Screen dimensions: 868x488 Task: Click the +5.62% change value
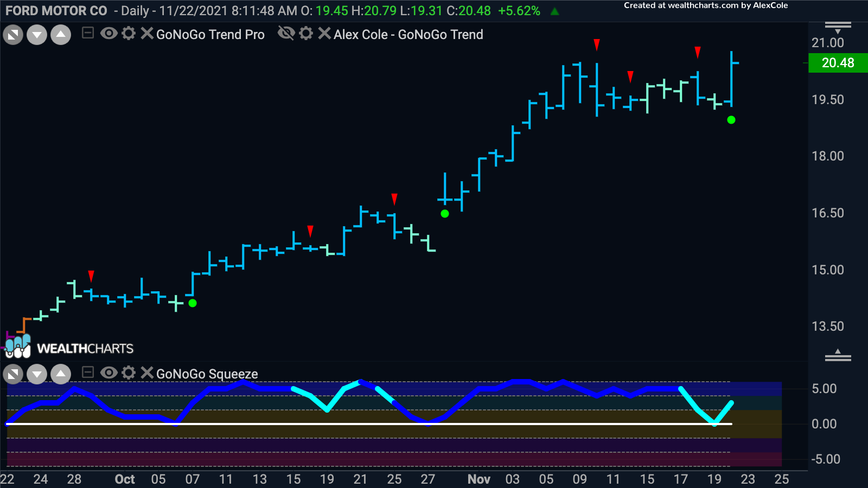tap(519, 11)
